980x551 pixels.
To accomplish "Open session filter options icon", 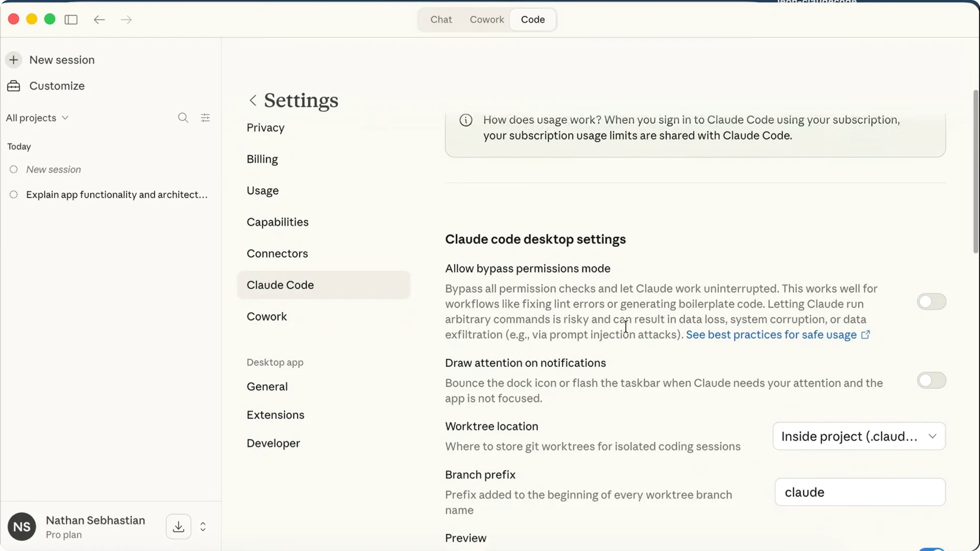I will point(205,118).
